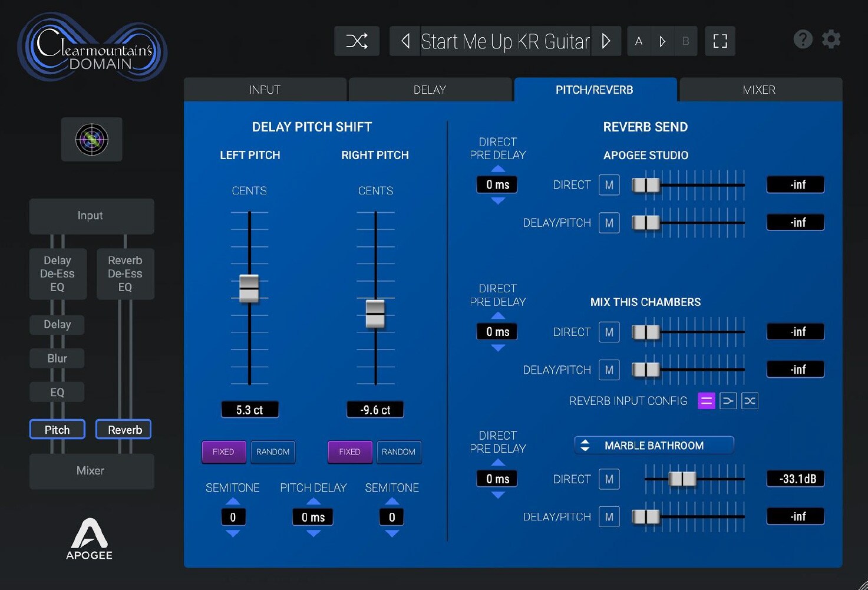Screen dimensions: 868x590
Task: Open the Delay De-Ess EQ block
Action: click(58, 274)
